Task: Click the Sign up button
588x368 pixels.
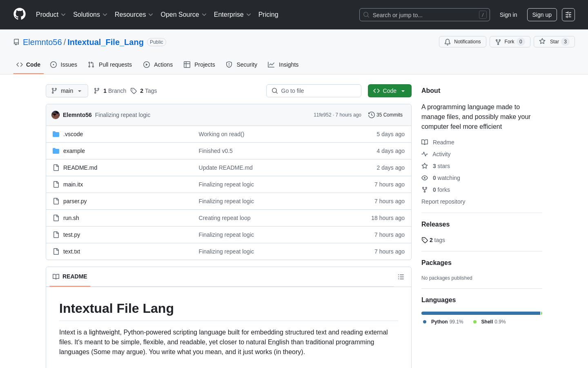Action: click(x=542, y=15)
